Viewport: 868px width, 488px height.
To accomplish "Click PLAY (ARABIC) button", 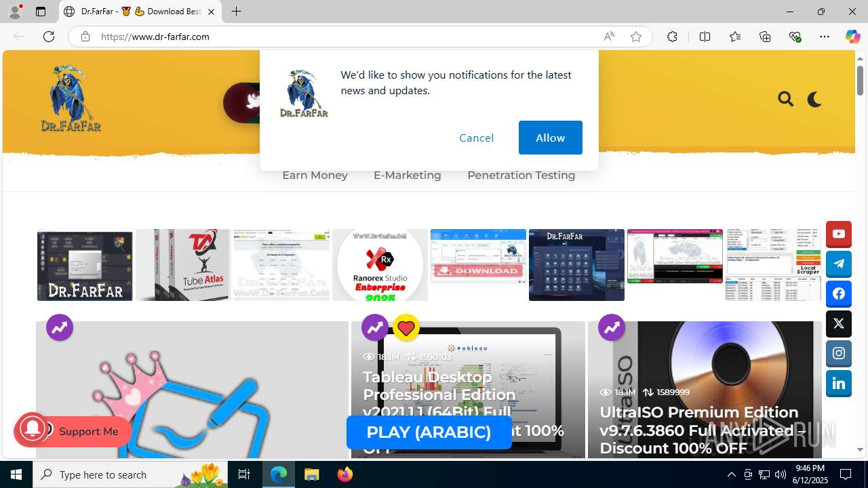I will point(429,432).
